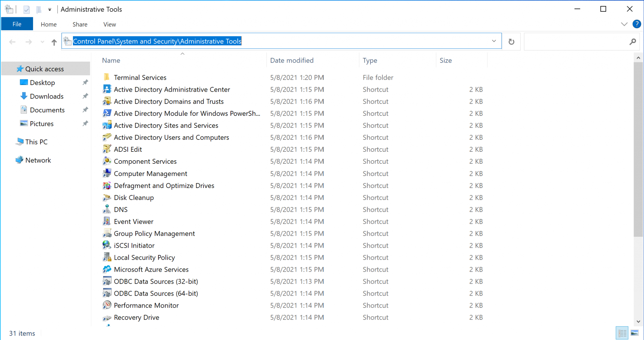
Task: Select the Performance Monitor icon
Action: (107, 305)
